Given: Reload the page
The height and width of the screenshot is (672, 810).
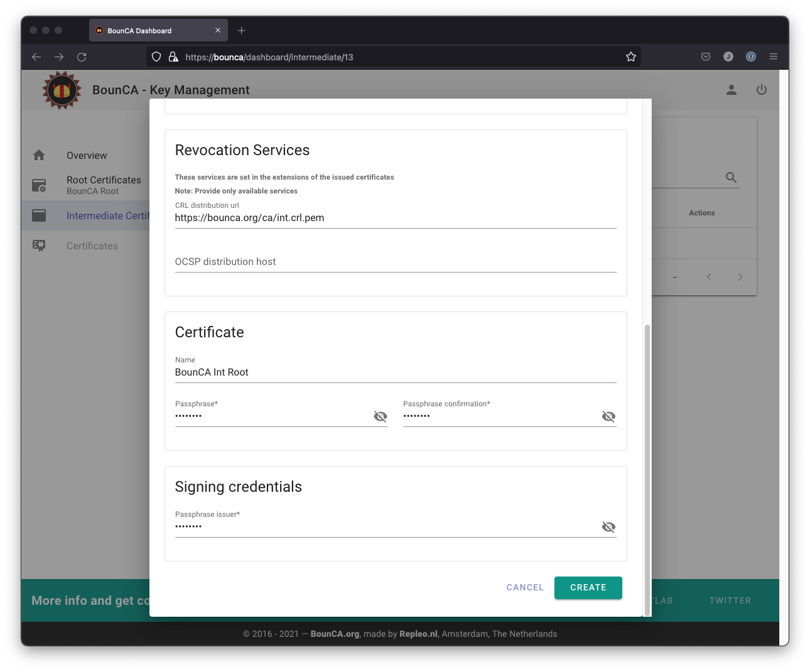Looking at the screenshot, I should click(82, 57).
